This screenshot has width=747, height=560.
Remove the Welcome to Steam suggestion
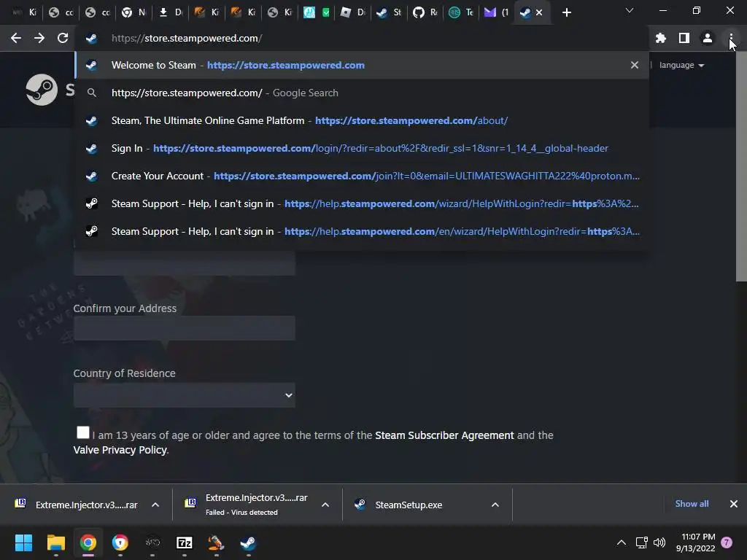[x=635, y=65]
